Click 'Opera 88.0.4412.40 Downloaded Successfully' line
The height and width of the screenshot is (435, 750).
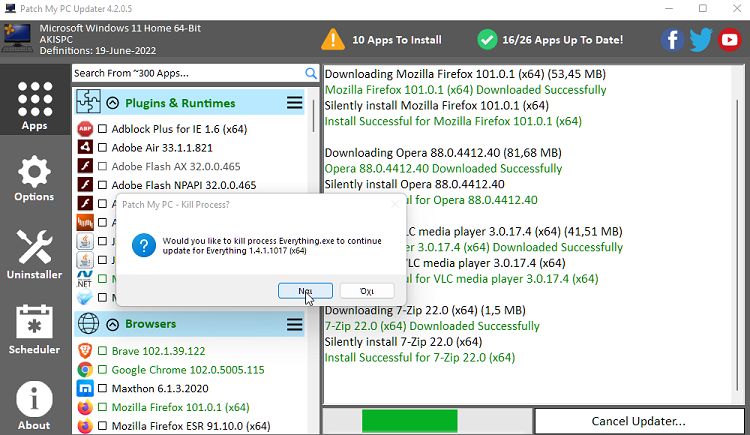pyautogui.click(x=443, y=168)
